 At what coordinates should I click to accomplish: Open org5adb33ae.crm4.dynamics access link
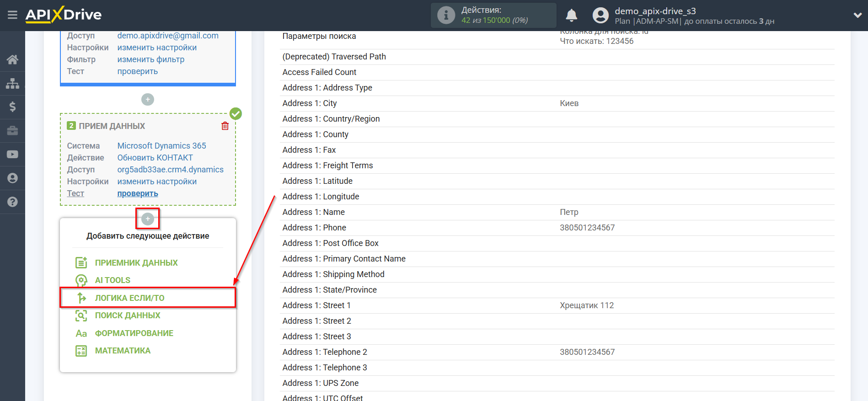(x=171, y=170)
